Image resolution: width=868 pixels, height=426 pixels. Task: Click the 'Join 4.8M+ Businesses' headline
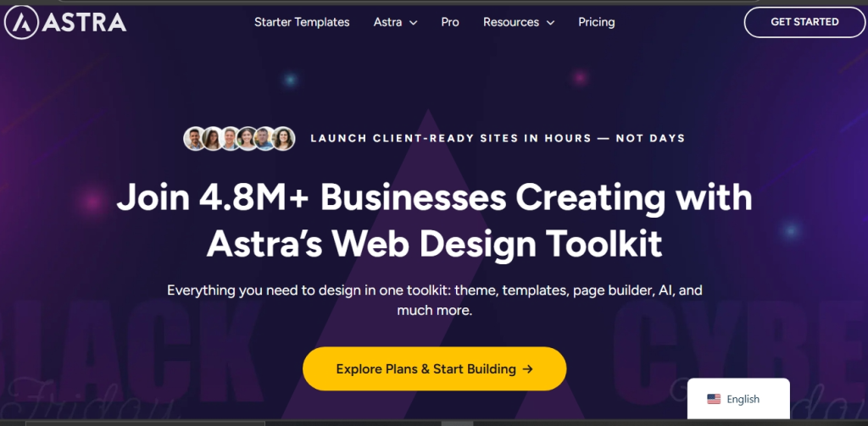tap(434, 220)
